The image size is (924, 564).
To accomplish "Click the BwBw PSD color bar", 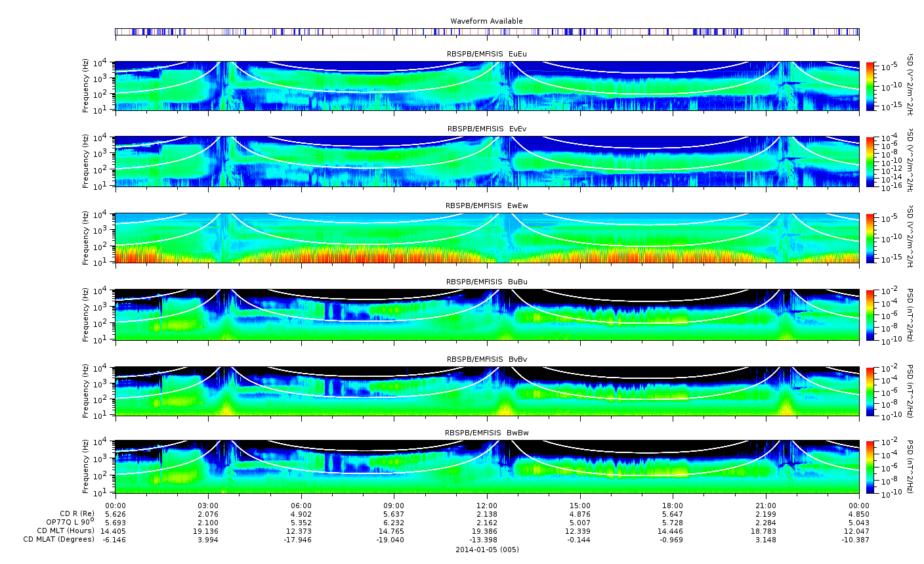I will tap(870, 466).
